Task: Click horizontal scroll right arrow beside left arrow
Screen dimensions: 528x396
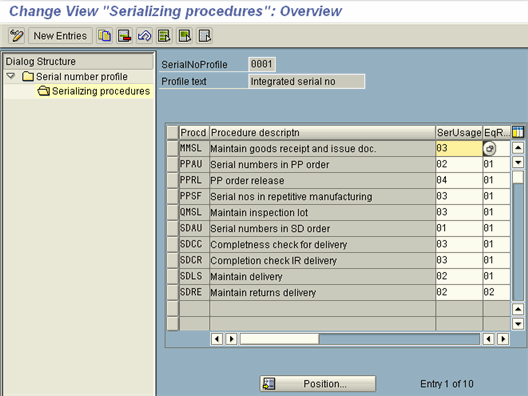Action: tap(231, 338)
